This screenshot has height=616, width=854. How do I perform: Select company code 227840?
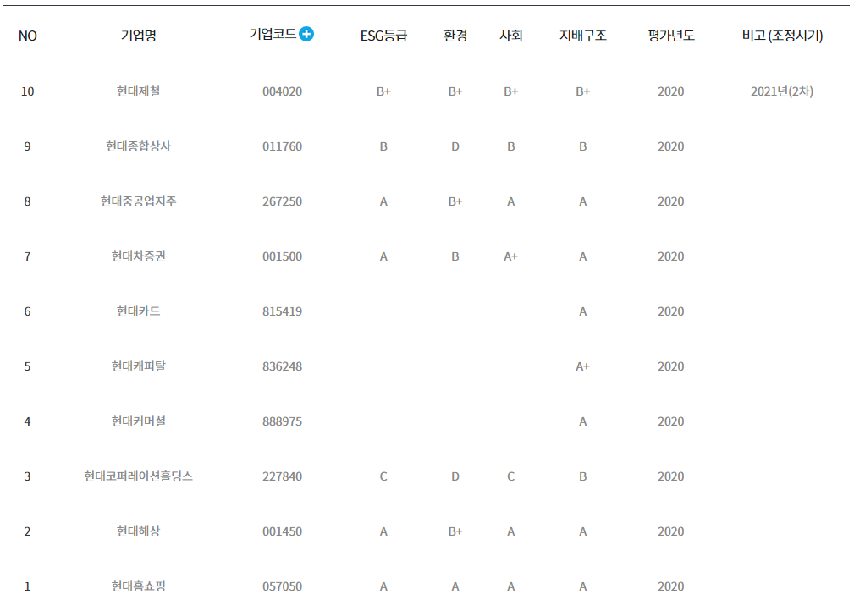click(x=282, y=476)
